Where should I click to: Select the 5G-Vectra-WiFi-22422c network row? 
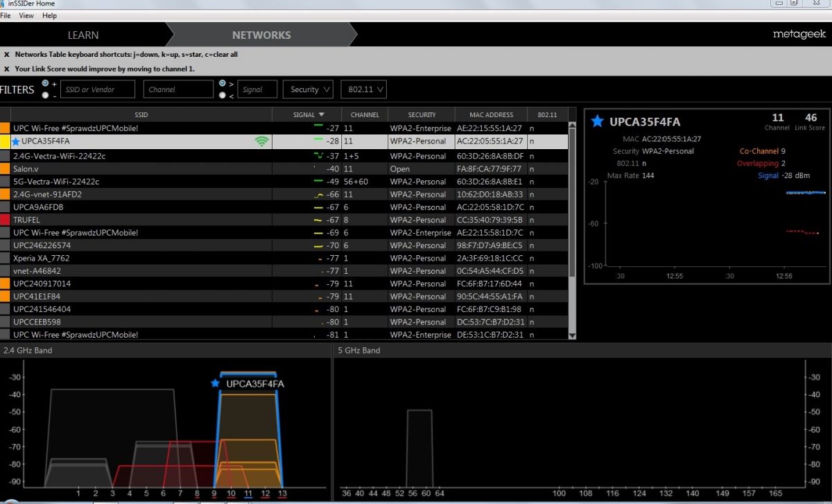coord(284,182)
